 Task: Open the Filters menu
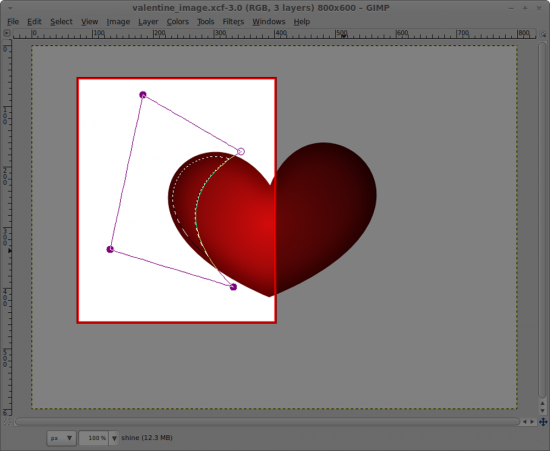coord(233,22)
